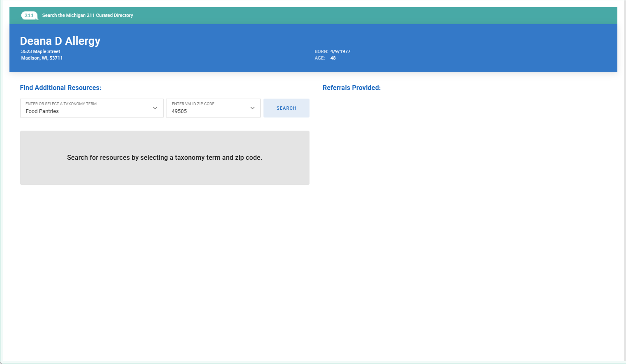Select the header text Search the Michigan 211 Curated Directory
Screen dimensions: 626x364
click(88, 15)
